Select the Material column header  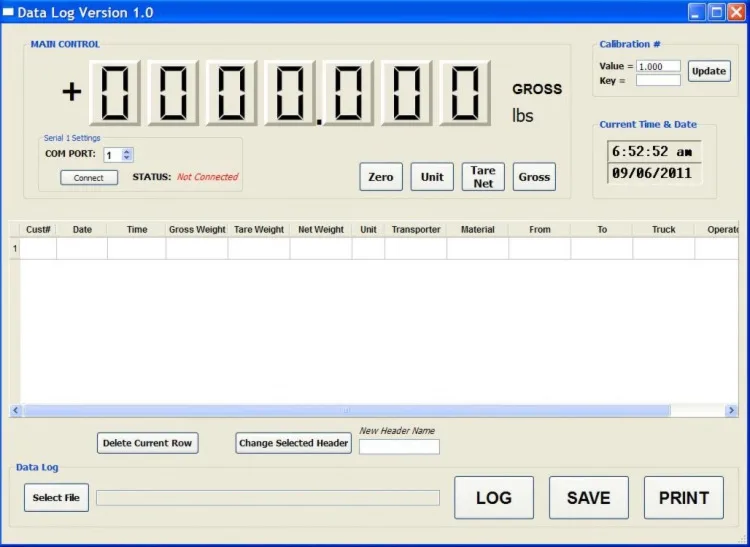click(478, 230)
